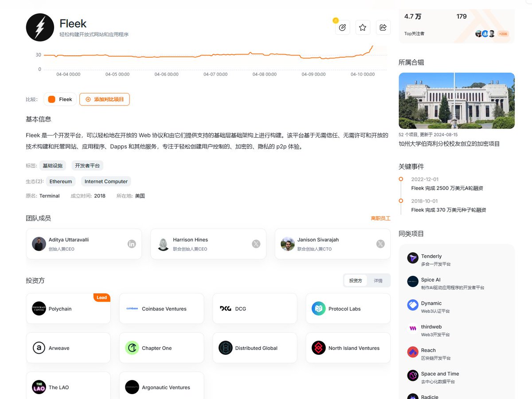The height and width of the screenshot is (399, 532).
Task: Click the top followers avatar group
Action: pyautogui.click(x=485, y=34)
